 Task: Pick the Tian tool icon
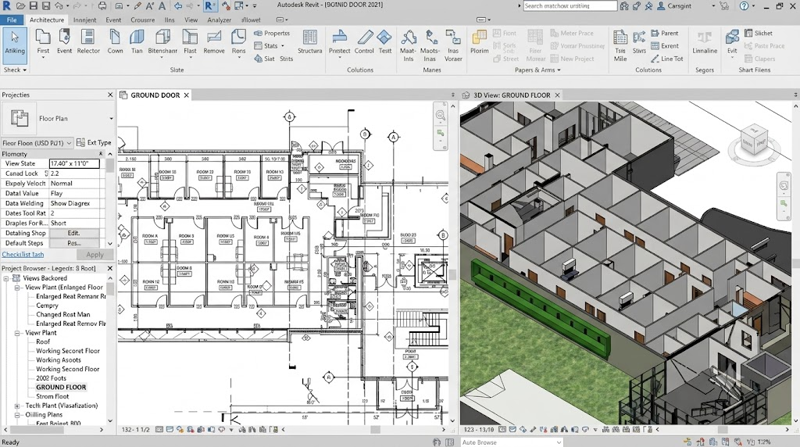click(x=137, y=42)
